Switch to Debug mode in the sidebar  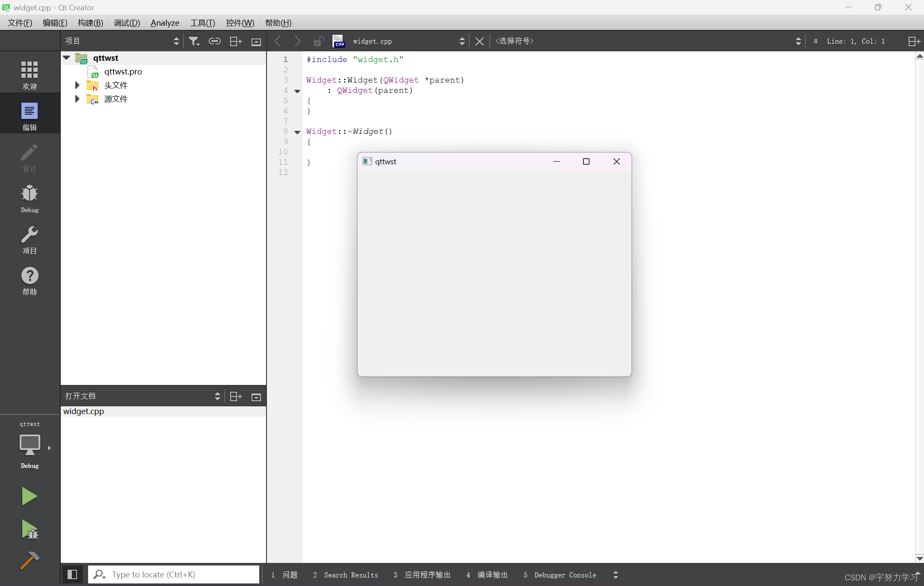tap(30, 198)
